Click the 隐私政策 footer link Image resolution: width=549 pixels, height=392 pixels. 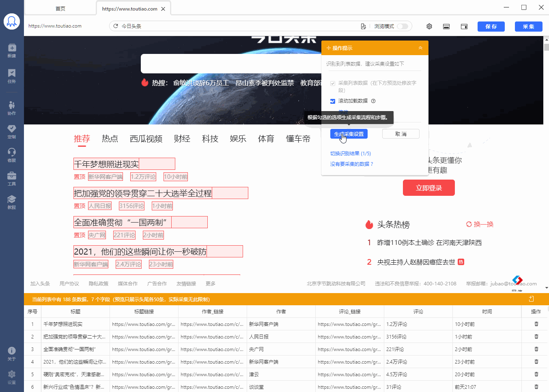[99, 283]
